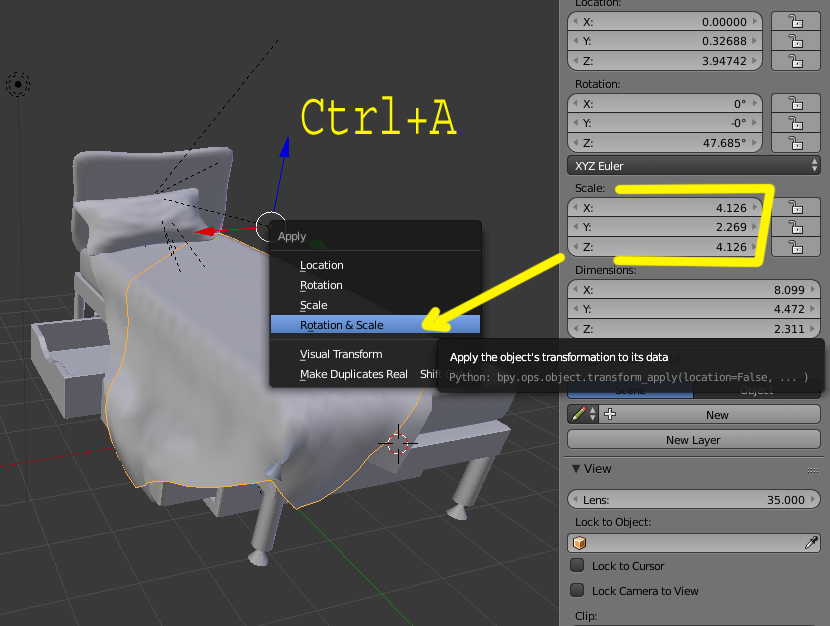Click the plus icon next to New
Viewport: 830px width, 626px height.
coord(610,414)
